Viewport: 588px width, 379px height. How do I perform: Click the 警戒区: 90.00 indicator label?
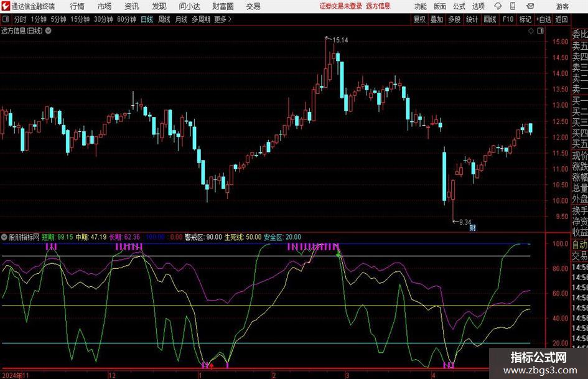tap(203, 236)
